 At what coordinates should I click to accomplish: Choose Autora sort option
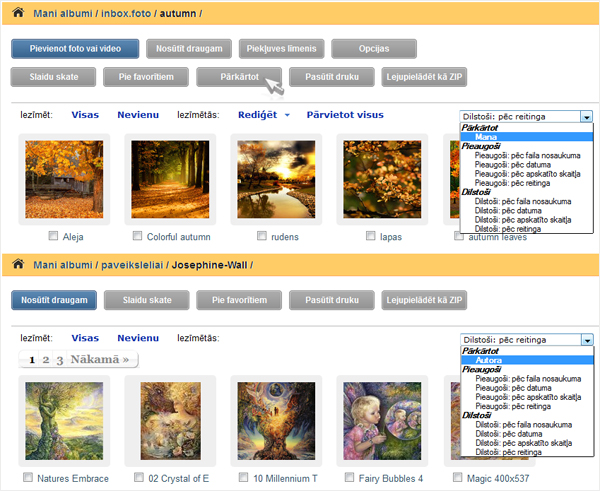pyautogui.click(x=527, y=360)
